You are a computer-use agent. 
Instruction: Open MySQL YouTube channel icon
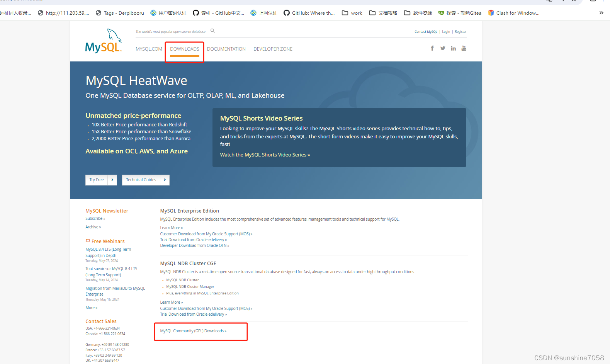[x=464, y=48]
